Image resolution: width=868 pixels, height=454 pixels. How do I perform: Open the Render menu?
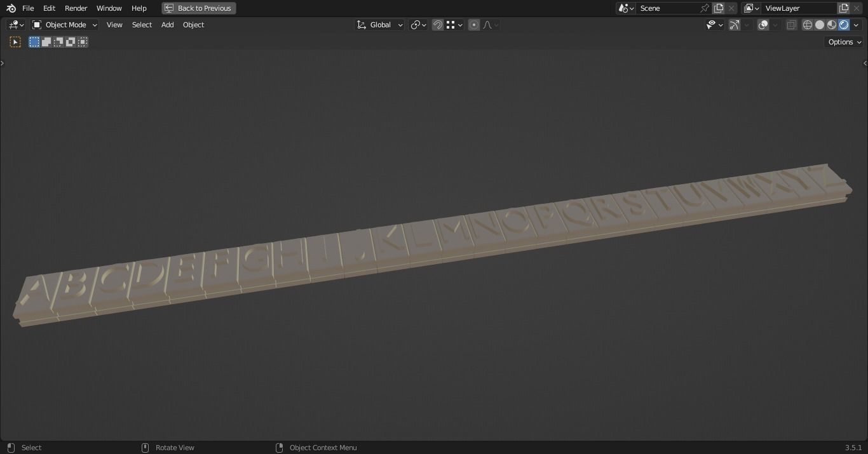click(76, 8)
